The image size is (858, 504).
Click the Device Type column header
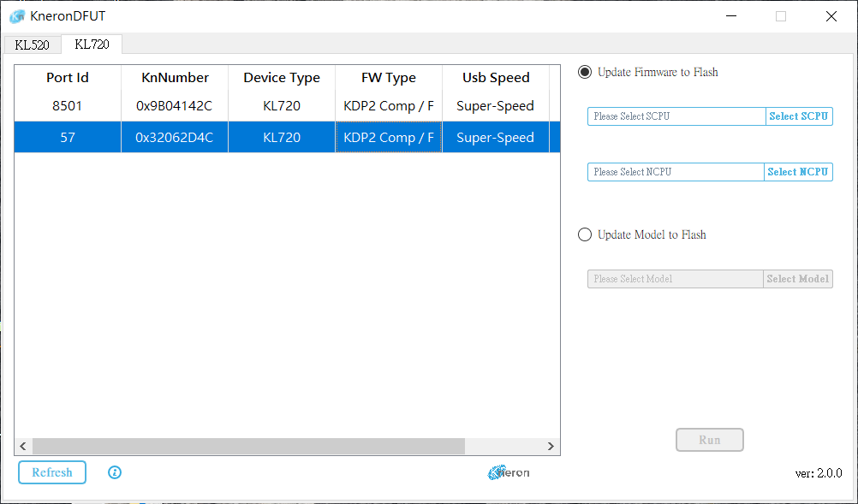(x=282, y=78)
